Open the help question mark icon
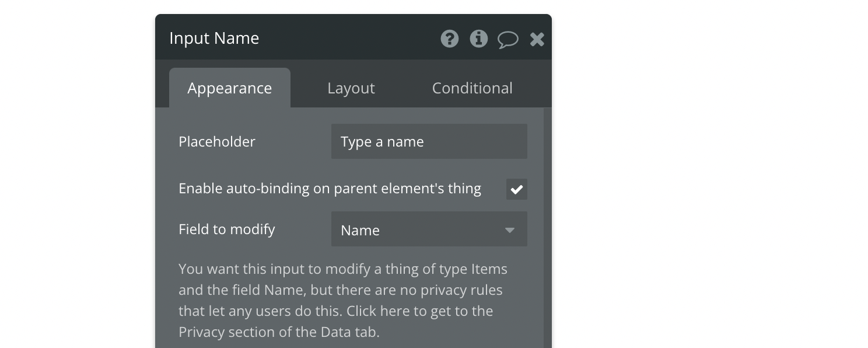Image resolution: width=868 pixels, height=348 pixels. (x=449, y=39)
